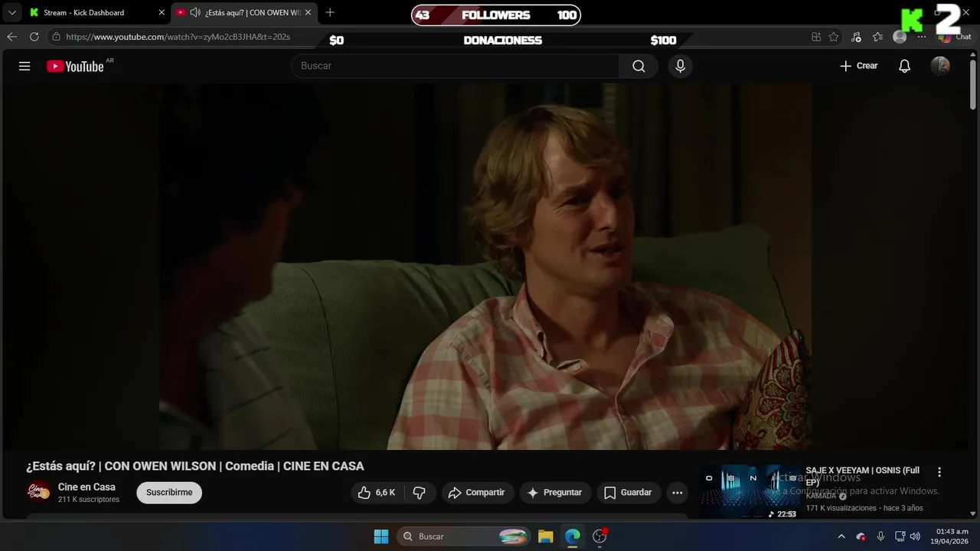Show hidden system tray icons
Image resolution: width=980 pixels, height=551 pixels.
(x=841, y=536)
